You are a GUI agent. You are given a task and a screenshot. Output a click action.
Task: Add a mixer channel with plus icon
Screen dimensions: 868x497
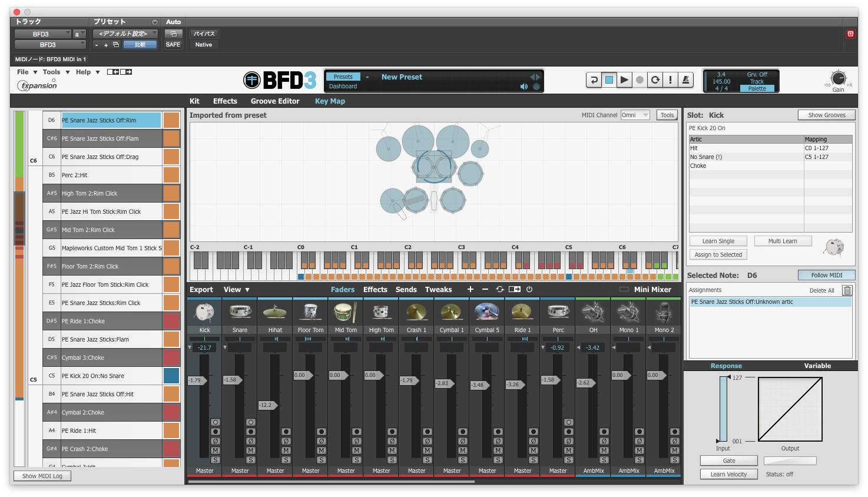pyautogui.click(x=470, y=289)
